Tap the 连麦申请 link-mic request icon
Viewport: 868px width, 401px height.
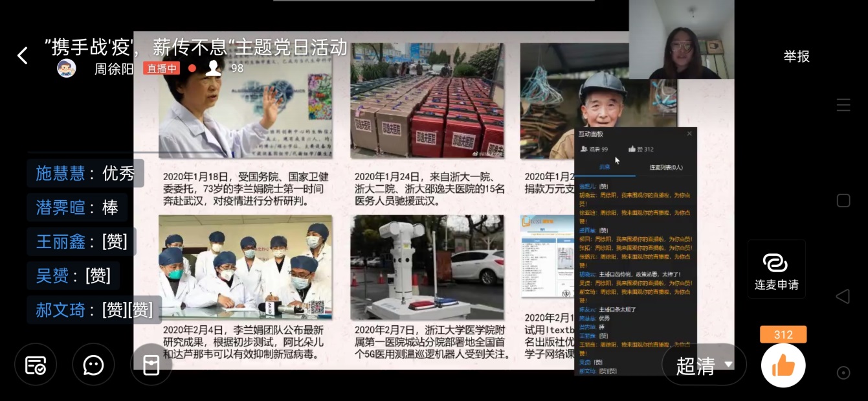point(776,269)
